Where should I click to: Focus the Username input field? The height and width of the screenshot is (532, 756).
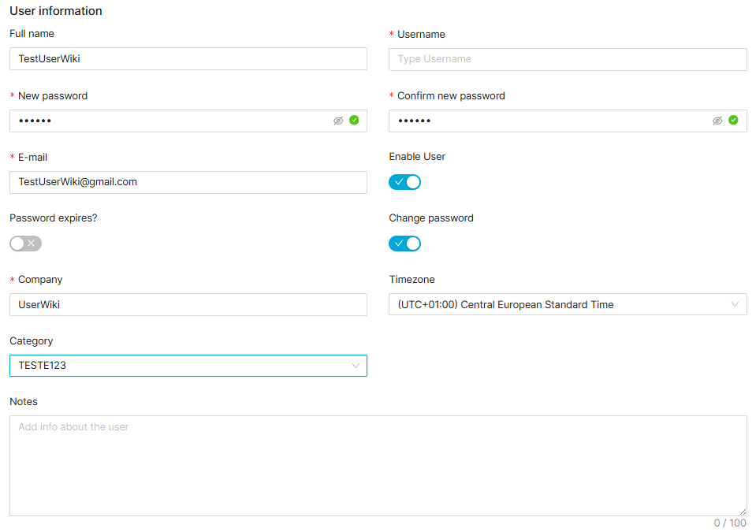tap(567, 59)
